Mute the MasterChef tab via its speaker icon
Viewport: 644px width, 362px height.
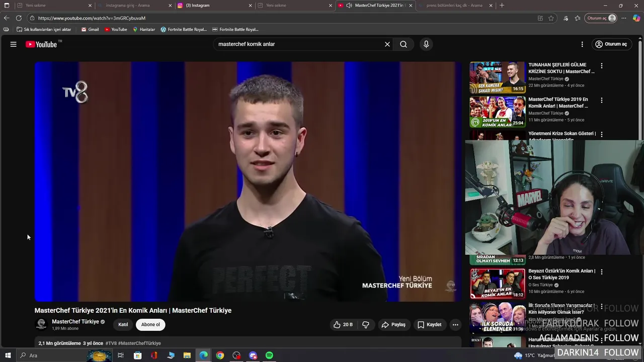click(x=349, y=6)
